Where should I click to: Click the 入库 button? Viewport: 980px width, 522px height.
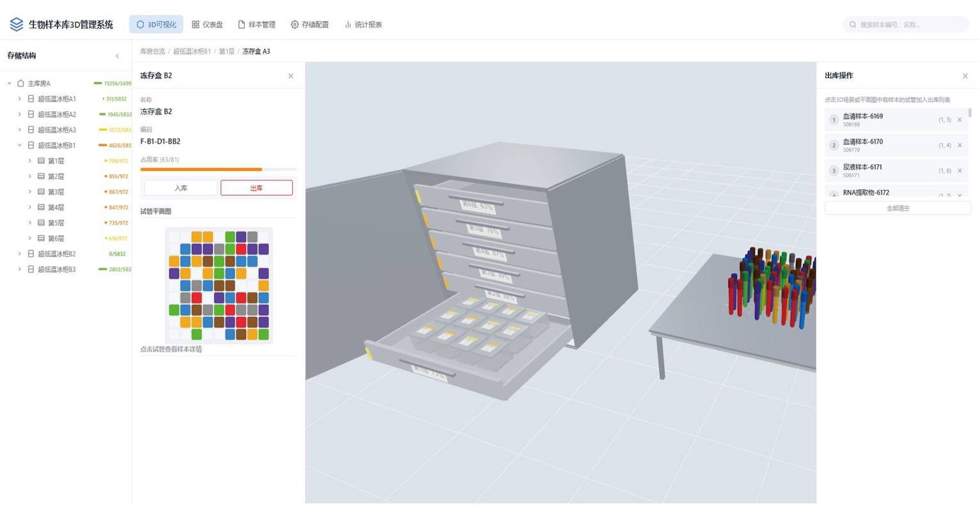(181, 188)
